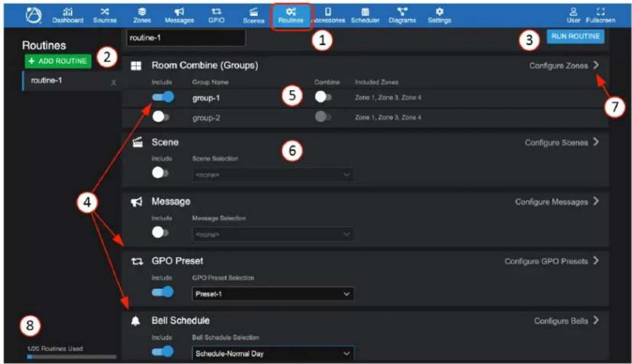Click the group-2 name

click(x=206, y=118)
